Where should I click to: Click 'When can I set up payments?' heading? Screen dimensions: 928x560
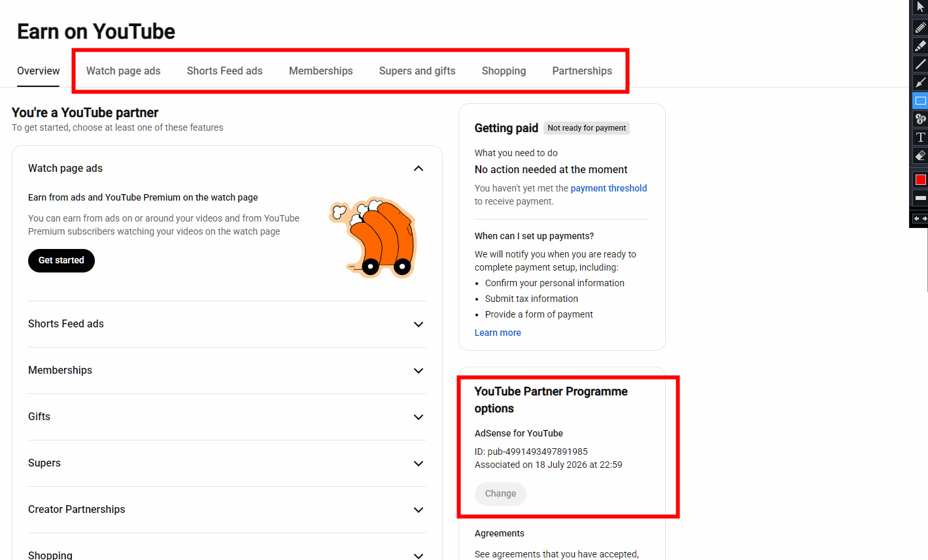coord(534,236)
